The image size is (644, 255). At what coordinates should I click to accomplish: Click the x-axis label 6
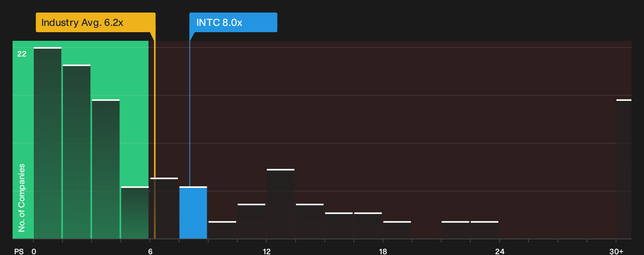pos(150,251)
